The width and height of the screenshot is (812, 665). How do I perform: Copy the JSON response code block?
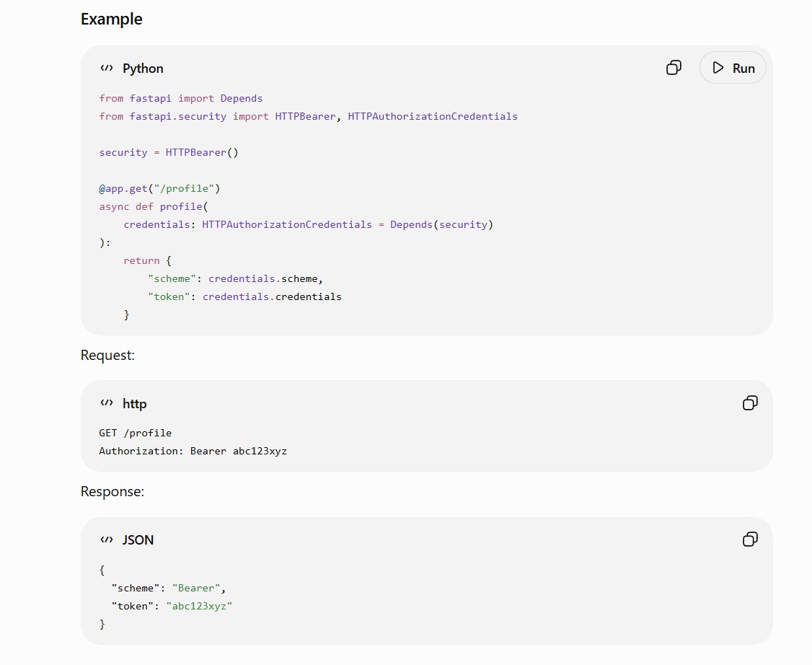751,540
